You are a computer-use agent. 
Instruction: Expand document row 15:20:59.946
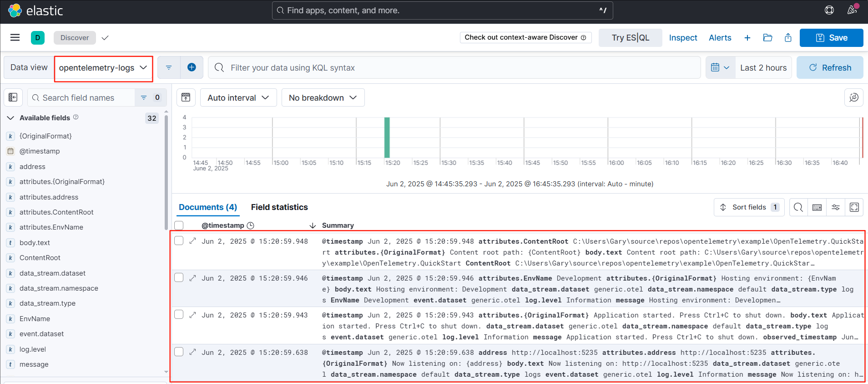[x=193, y=278]
